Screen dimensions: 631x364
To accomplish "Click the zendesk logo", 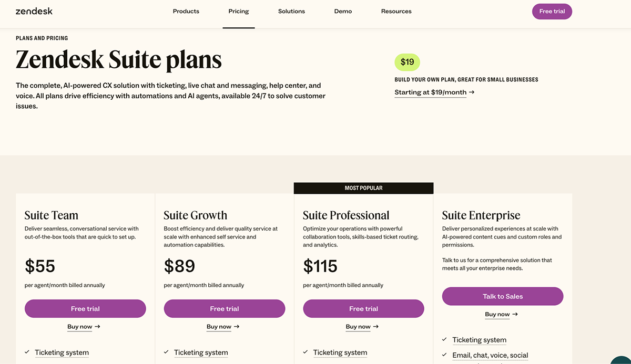I will click(34, 11).
